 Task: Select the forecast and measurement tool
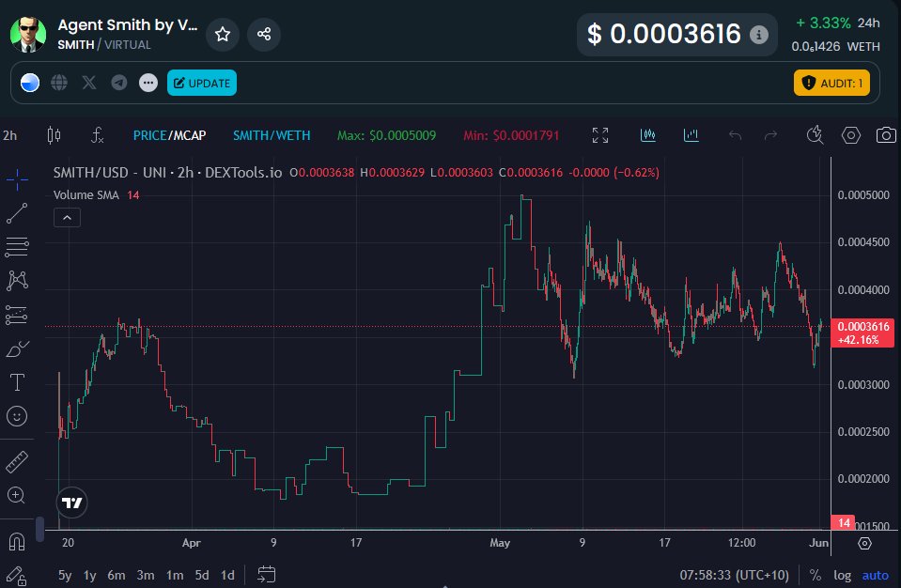coord(17,315)
